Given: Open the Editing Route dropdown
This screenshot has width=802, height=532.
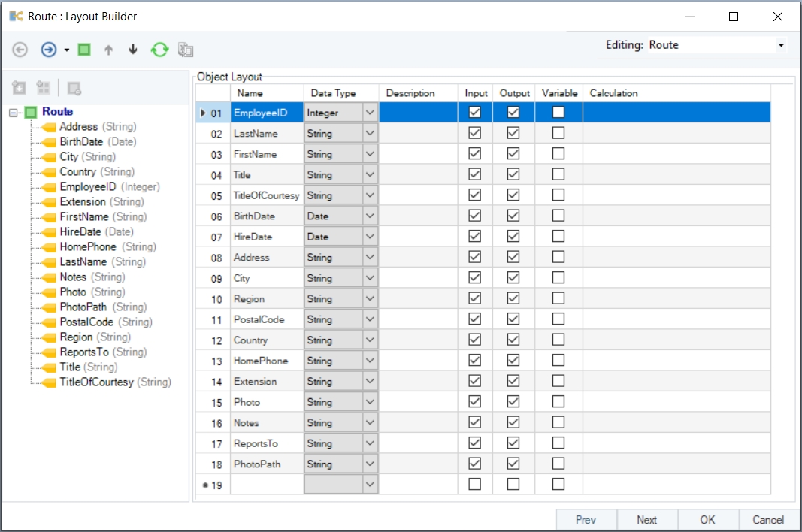Looking at the screenshot, I should tap(781, 45).
